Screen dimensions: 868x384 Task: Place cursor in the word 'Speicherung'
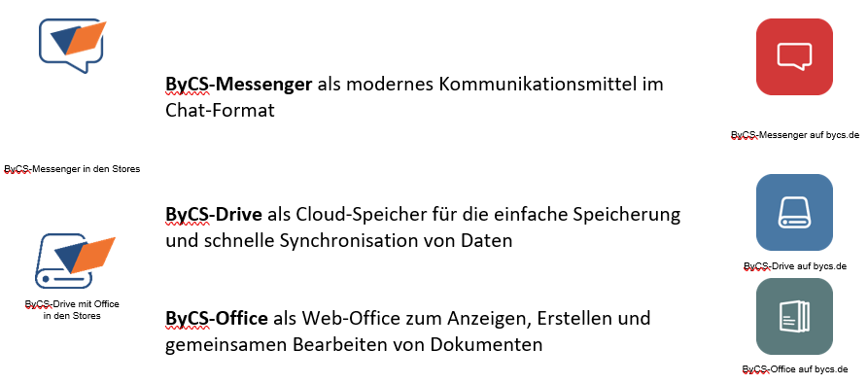pyautogui.click(x=626, y=215)
